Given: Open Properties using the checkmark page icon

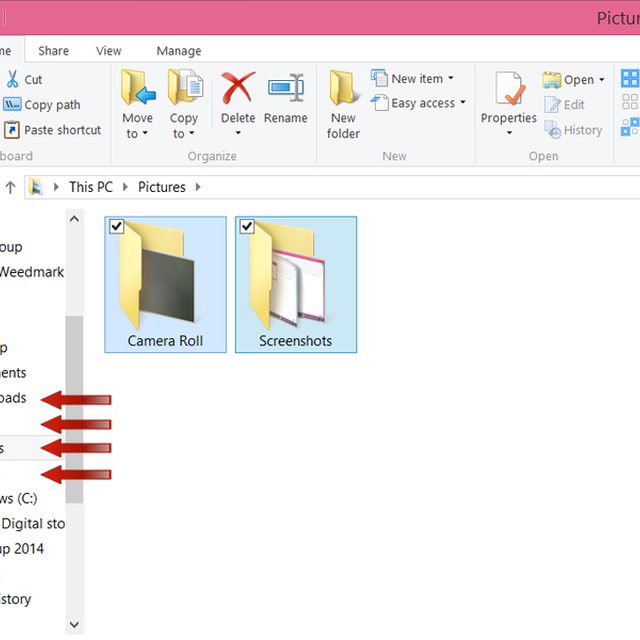Looking at the screenshot, I should coord(509,88).
